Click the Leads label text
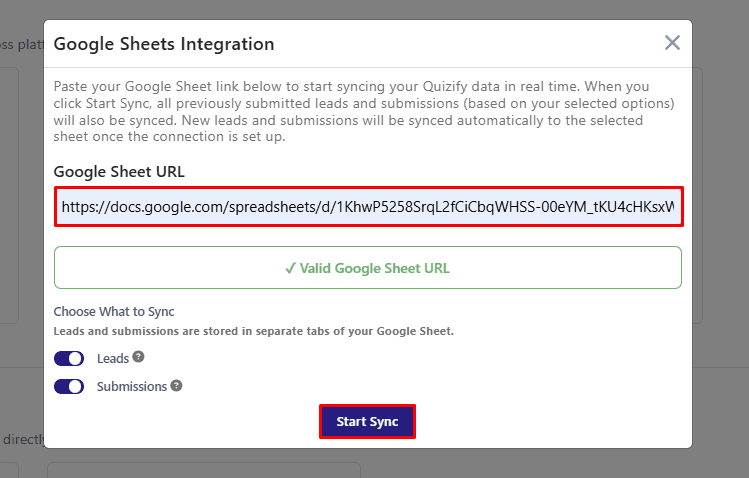 click(113, 359)
